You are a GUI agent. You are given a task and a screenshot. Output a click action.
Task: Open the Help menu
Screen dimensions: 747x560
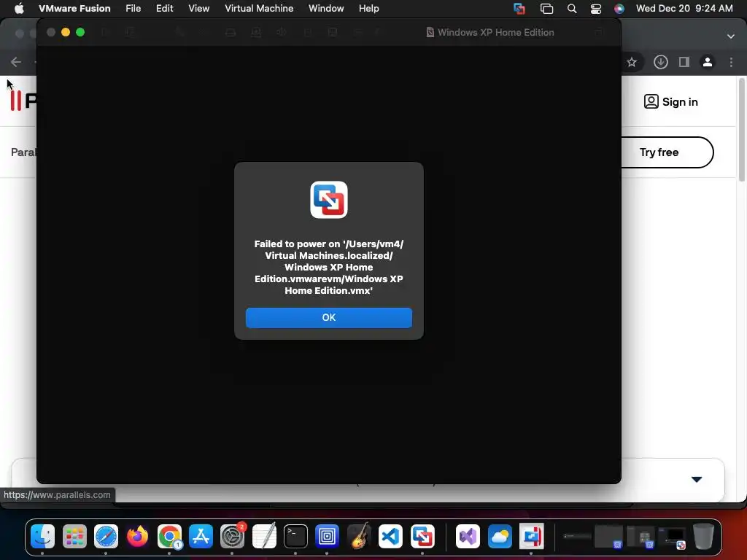pyautogui.click(x=368, y=8)
